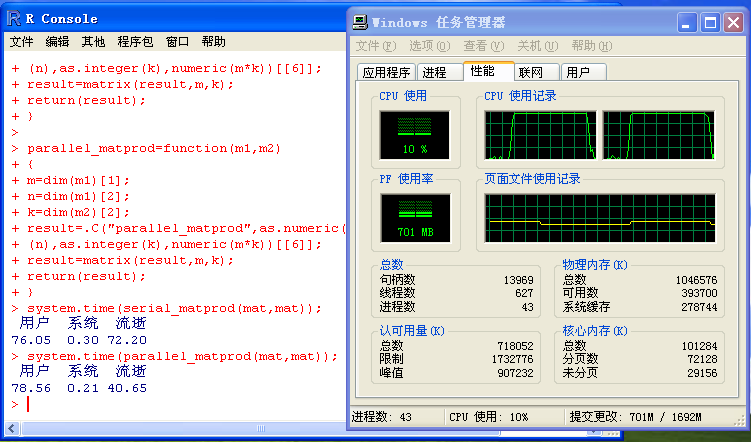Switch to the 进程 tab
Screen dimensions: 751x442
pyautogui.click(x=434, y=72)
